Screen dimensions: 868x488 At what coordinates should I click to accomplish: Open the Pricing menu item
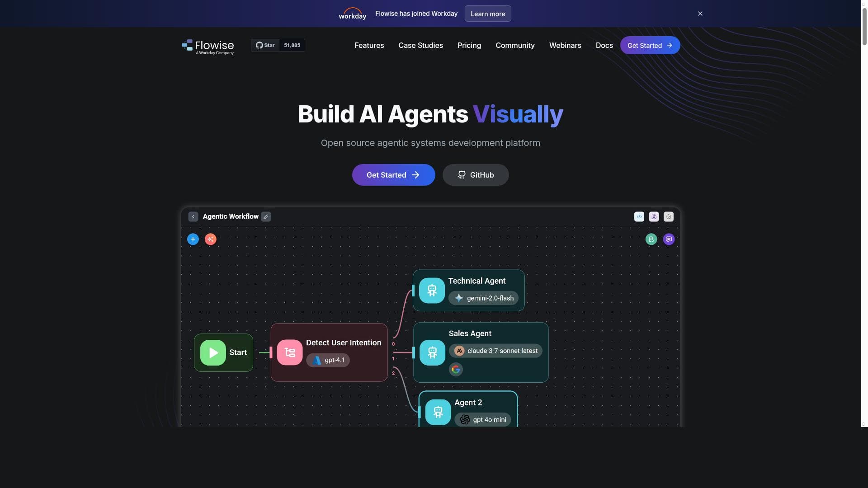[469, 45]
